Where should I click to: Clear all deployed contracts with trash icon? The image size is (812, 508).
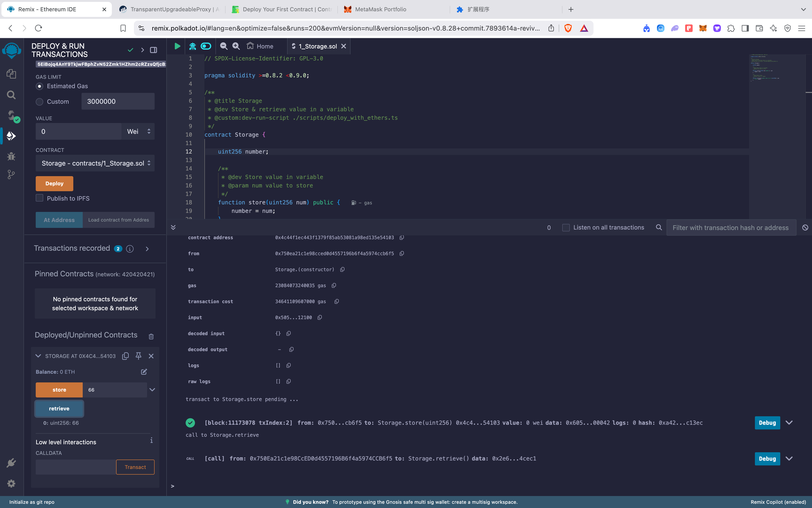(x=151, y=336)
